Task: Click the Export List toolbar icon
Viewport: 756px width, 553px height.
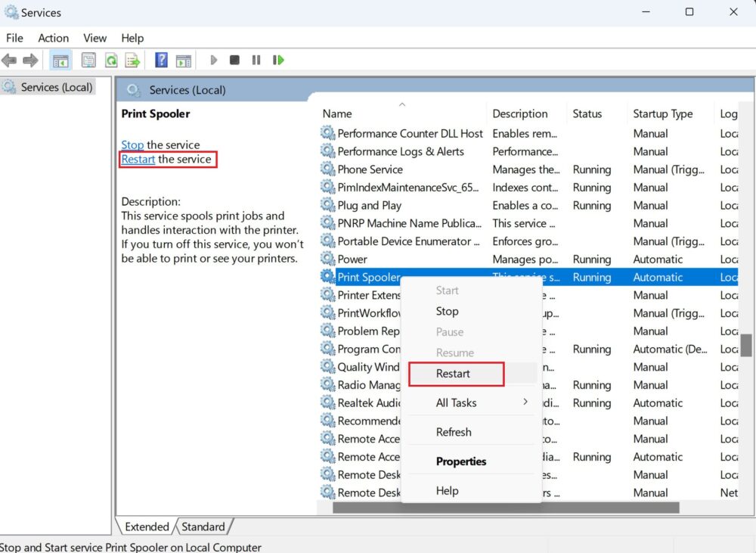Action: [132, 61]
